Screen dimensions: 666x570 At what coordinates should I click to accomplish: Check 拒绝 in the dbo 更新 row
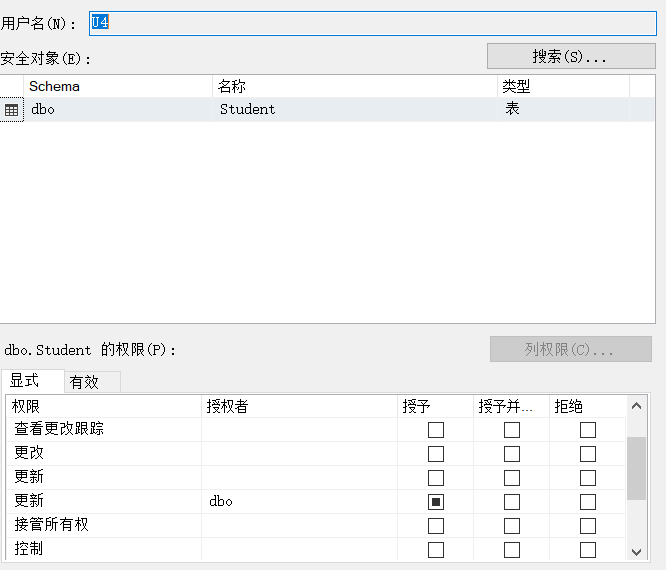[588, 502]
